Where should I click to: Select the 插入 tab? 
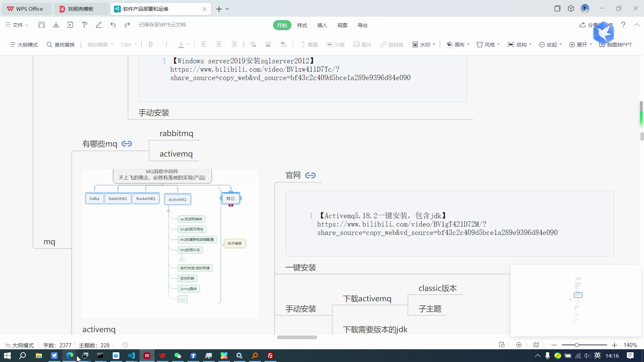click(x=322, y=25)
